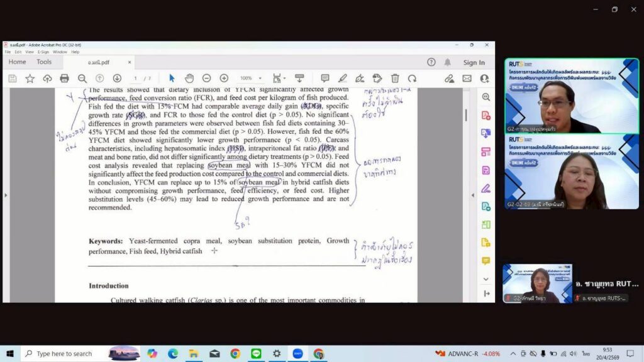Viewport: 644px width, 362px height.
Task: Click the zoom in plus button
Action: click(224, 79)
